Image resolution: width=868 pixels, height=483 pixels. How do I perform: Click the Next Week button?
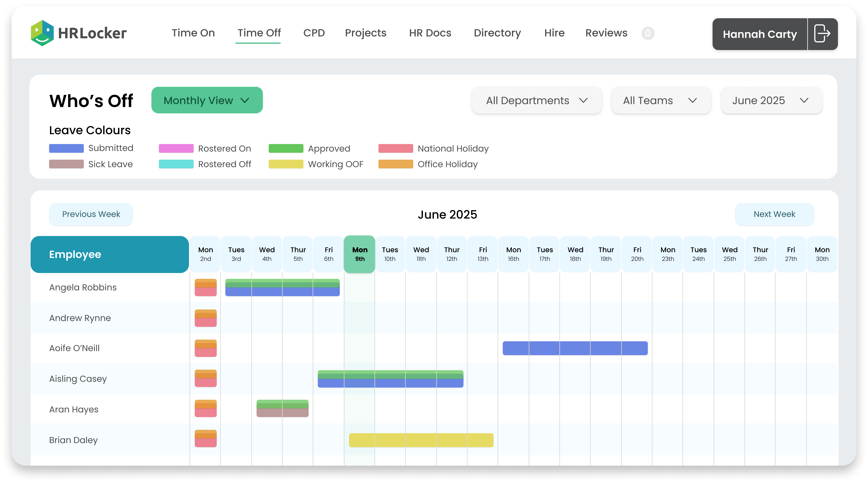pos(774,214)
